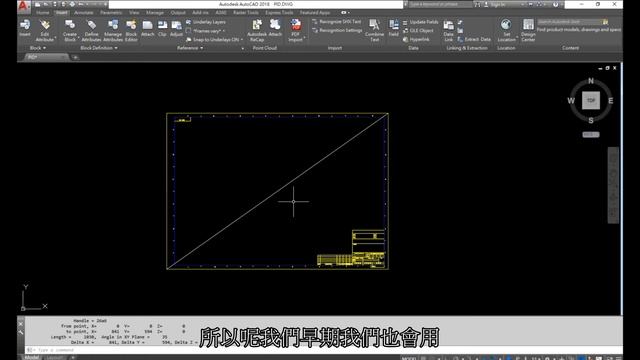Image resolution: width=640 pixels, height=360 pixels.
Task: Switch to the Model layout tab
Action: click(32, 357)
